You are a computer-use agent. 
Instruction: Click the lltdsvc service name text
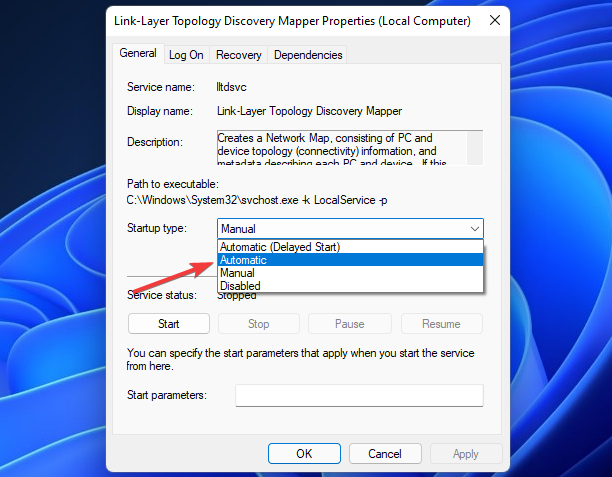click(231, 87)
